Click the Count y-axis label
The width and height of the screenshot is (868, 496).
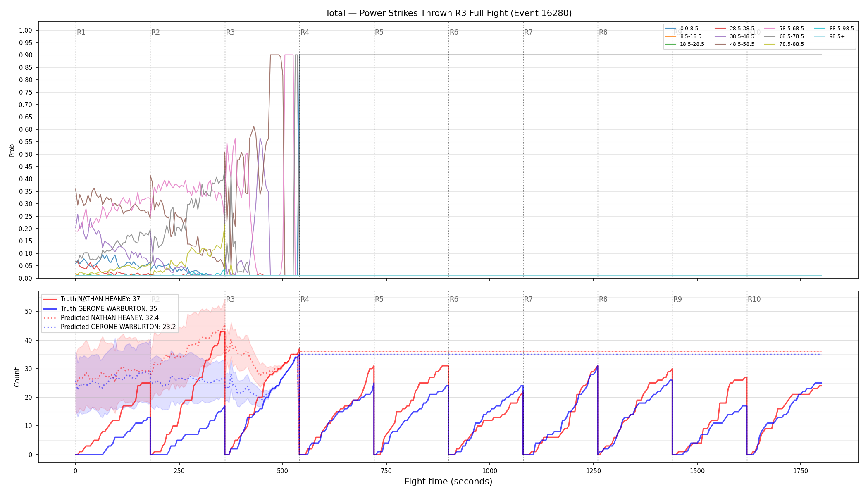[x=17, y=377]
